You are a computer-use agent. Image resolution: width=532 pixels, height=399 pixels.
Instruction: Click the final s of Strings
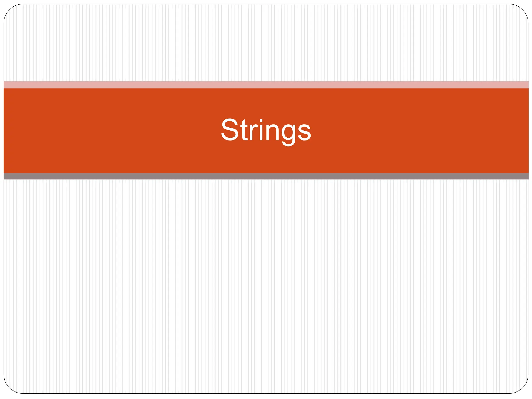click(304, 132)
